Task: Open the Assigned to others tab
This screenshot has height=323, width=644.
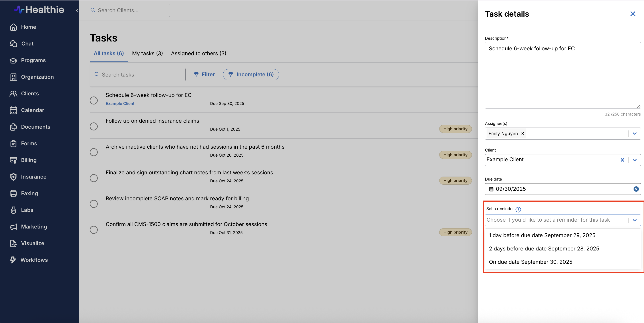Action: [199, 53]
